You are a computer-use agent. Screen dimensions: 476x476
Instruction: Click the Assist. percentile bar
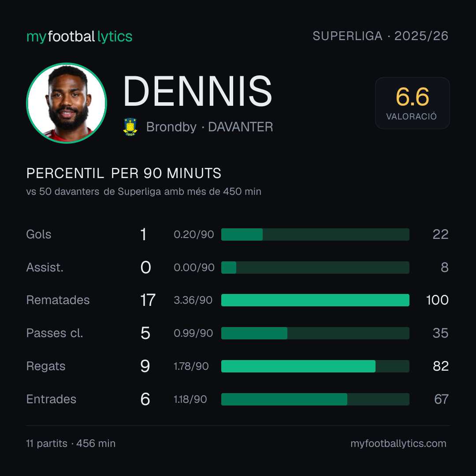(x=315, y=268)
